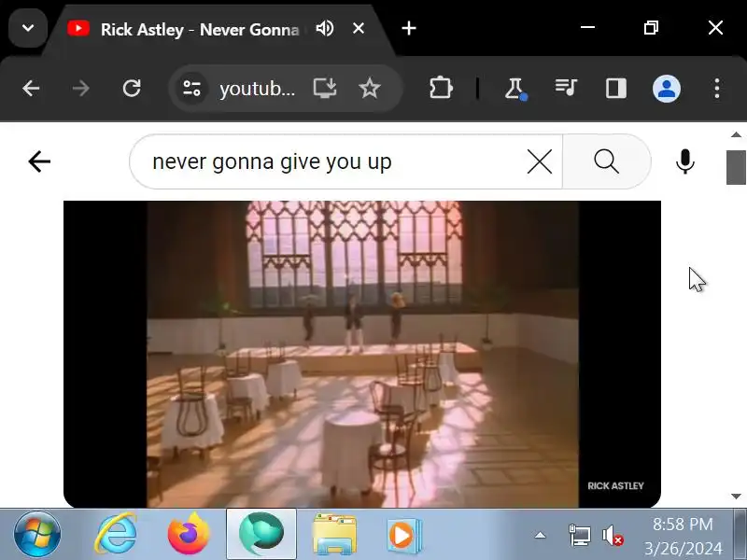Open Windows Explorer folder icon
The image size is (747, 560).
[334, 534]
